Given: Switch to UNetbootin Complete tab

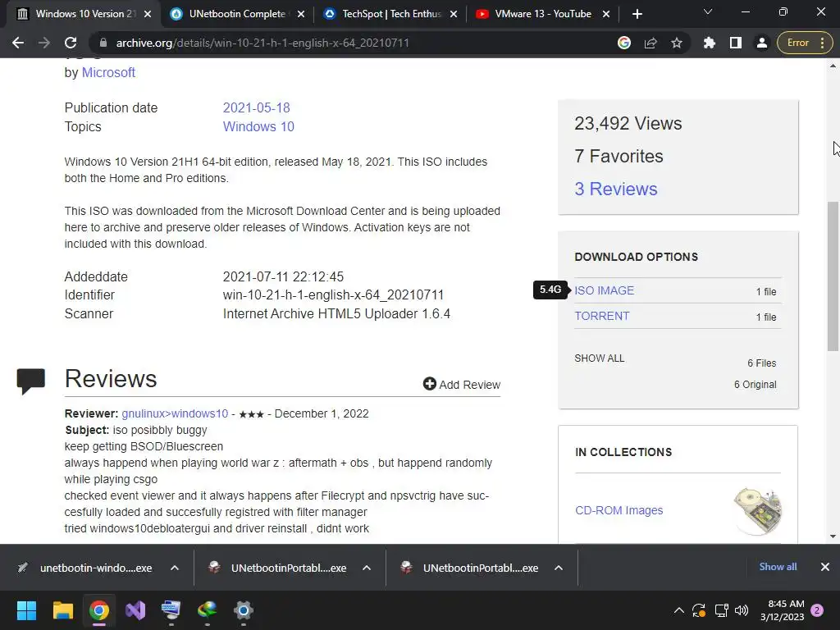Looking at the screenshot, I should (x=237, y=14).
